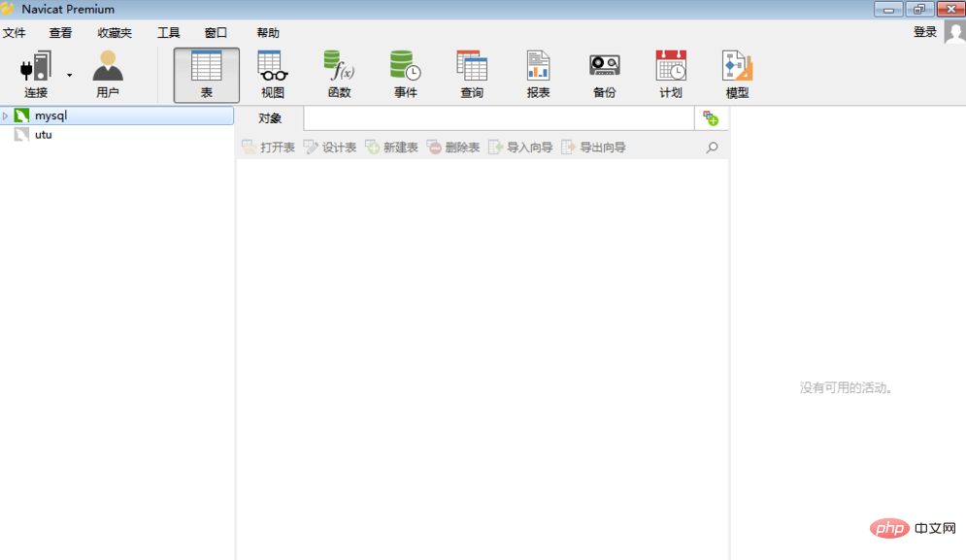Open the 窗口 window menu

[x=216, y=33]
